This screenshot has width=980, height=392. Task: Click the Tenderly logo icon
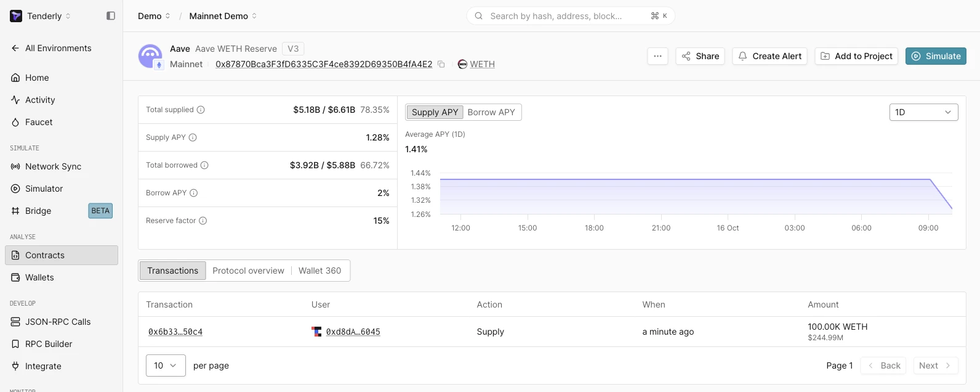[16, 16]
